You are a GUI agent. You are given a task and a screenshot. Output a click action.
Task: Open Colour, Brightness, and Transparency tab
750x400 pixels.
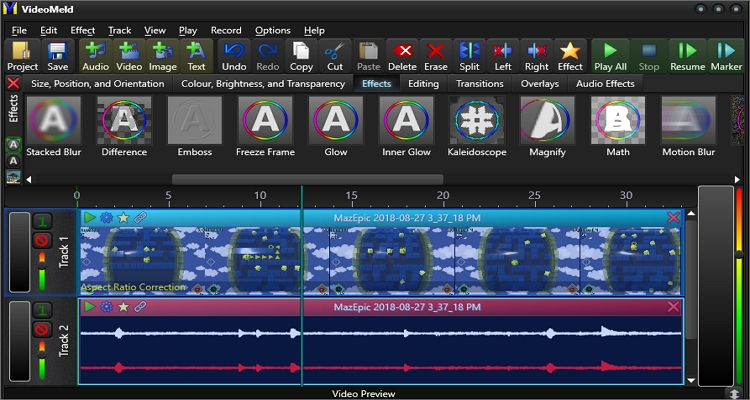click(263, 84)
